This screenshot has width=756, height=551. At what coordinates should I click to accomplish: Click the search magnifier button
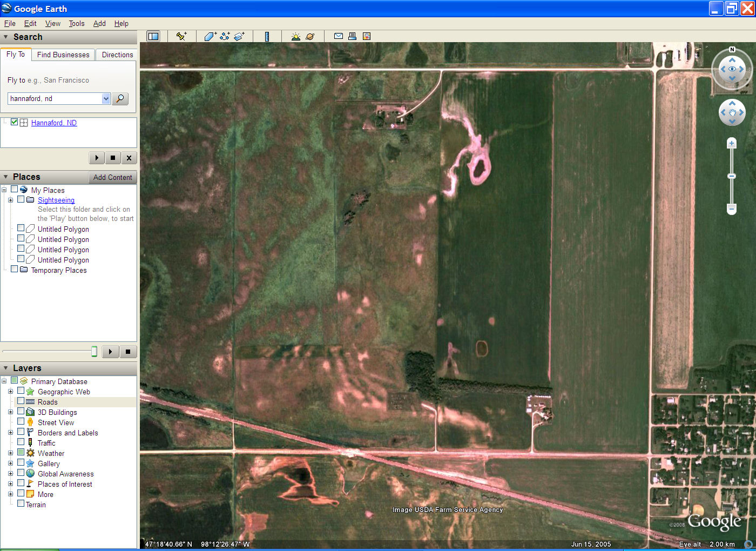coord(120,99)
